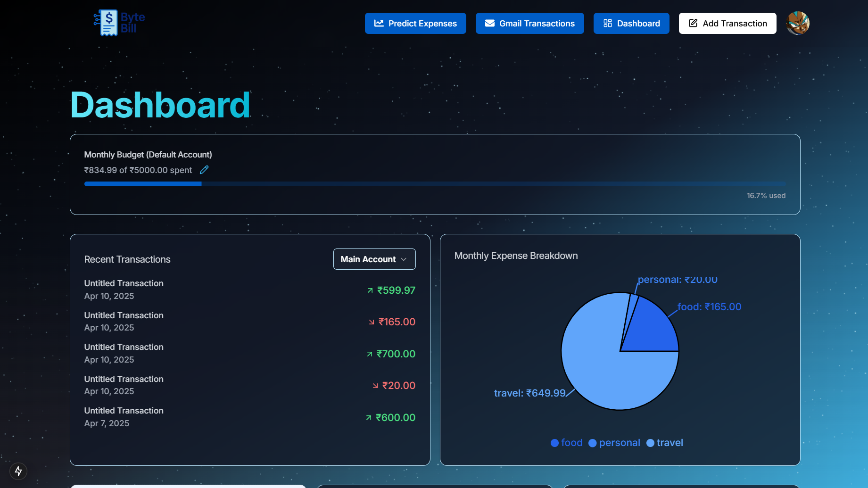Click the Byte Bill logo

pos(119,23)
